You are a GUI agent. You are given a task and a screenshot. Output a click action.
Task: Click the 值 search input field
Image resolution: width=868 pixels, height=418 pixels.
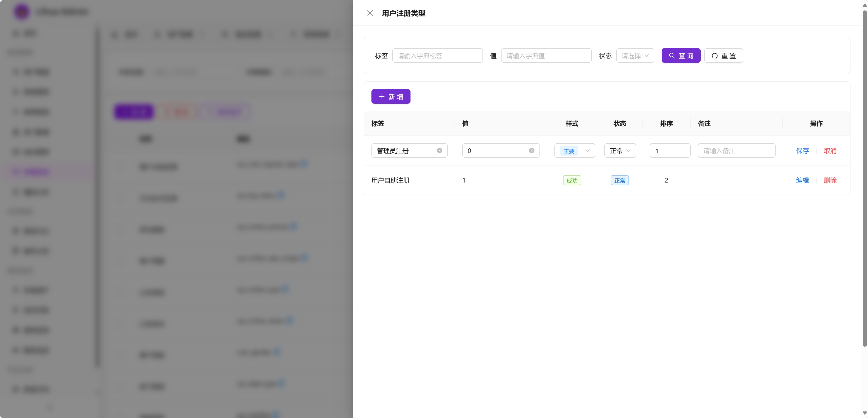point(546,55)
